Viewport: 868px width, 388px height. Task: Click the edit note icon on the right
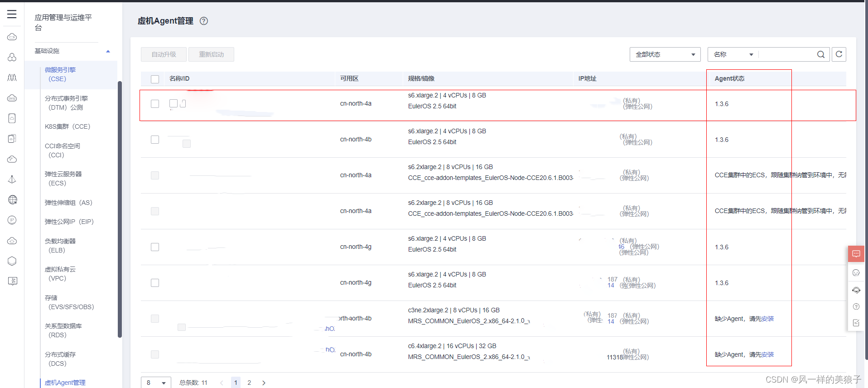pyautogui.click(x=856, y=323)
